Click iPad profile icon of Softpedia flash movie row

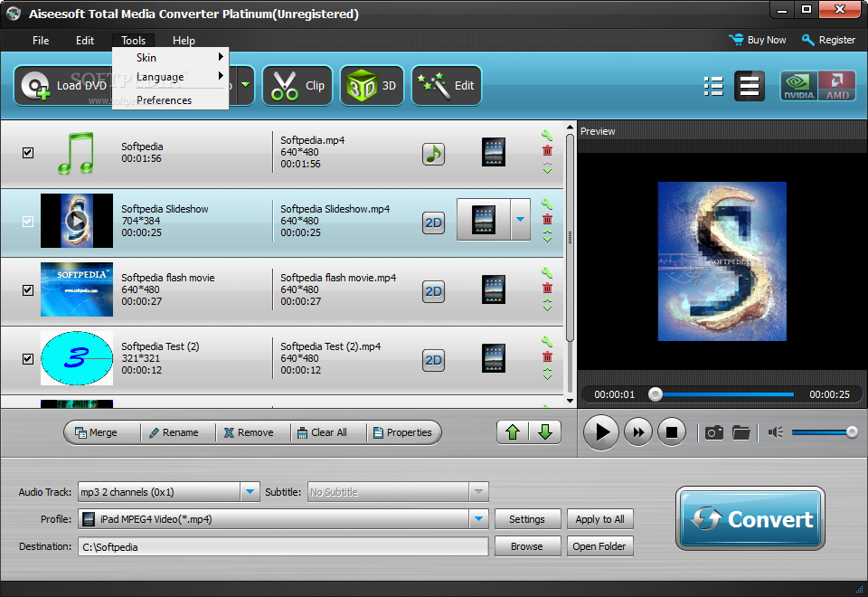[494, 289]
